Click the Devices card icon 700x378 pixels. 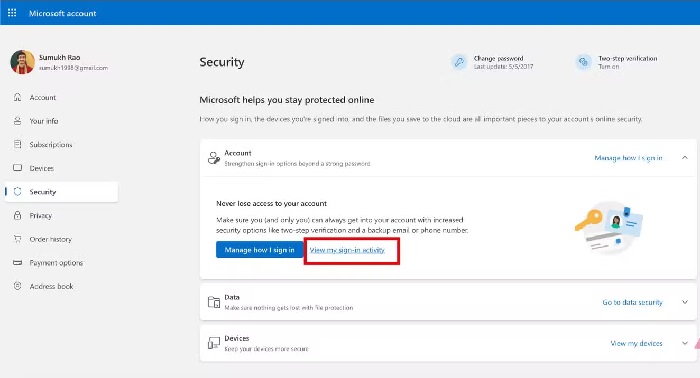click(214, 343)
